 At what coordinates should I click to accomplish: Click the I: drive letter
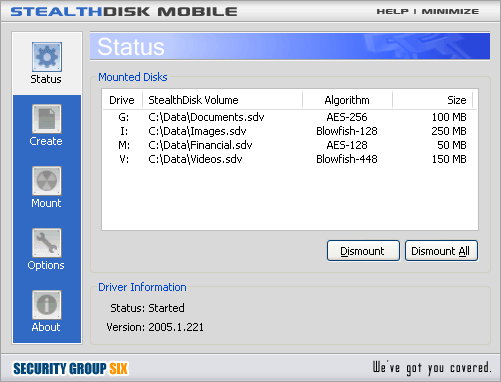pyautogui.click(x=124, y=131)
